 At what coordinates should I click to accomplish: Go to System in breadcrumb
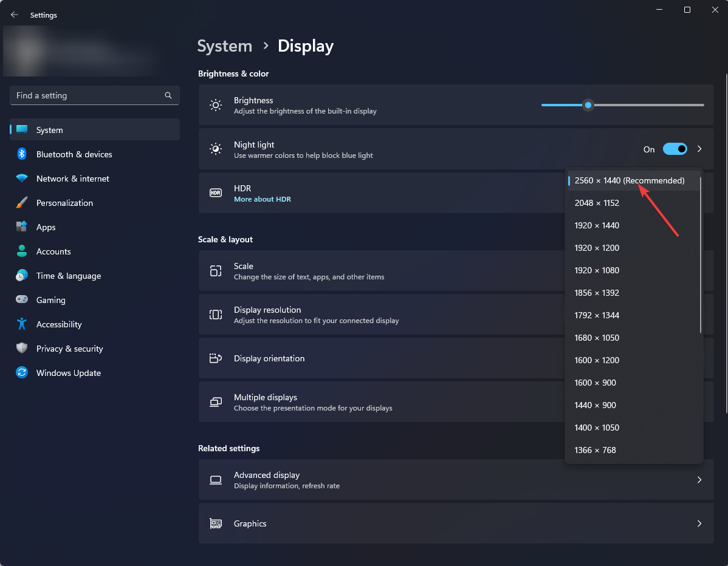click(x=225, y=46)
